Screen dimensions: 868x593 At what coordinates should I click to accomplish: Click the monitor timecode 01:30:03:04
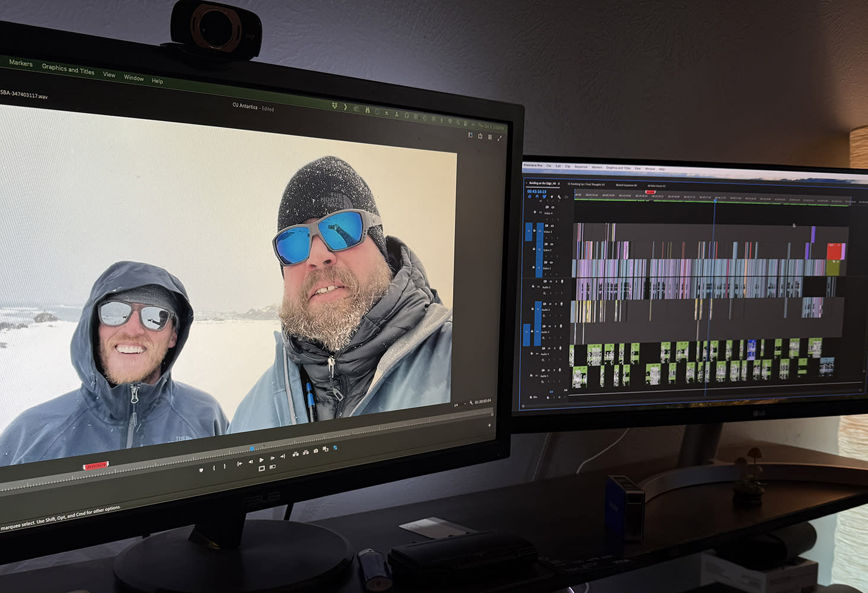[483, 402]
